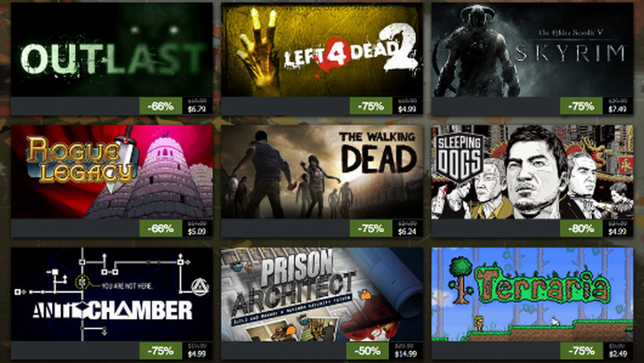Open the Left 4 Dead 2 banner
The height and width of the screenshot is (363, 644).
(322, 50)
